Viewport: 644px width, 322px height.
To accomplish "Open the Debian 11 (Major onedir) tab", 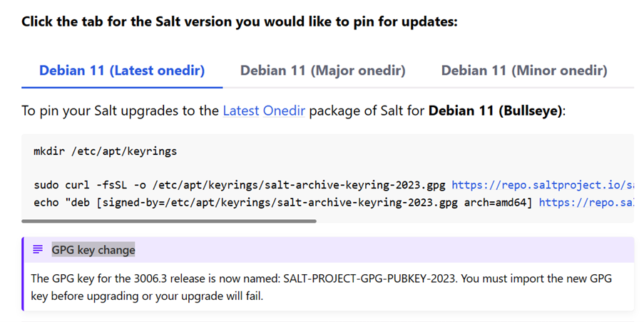I will [322, 71].
